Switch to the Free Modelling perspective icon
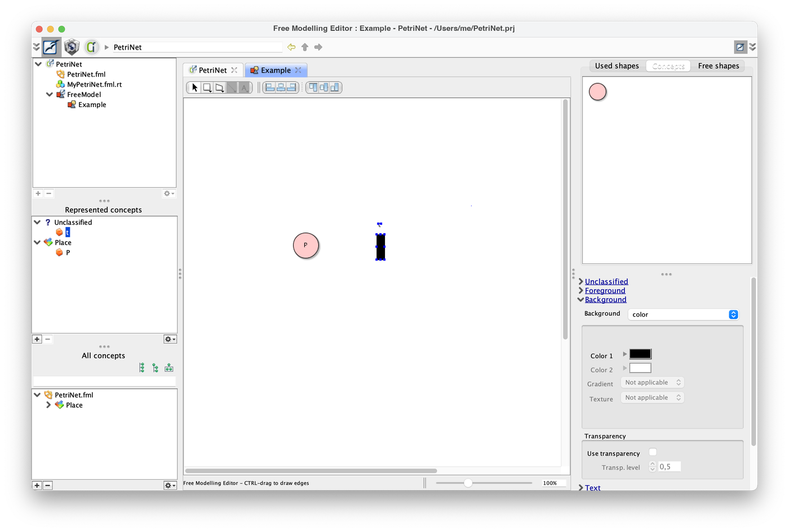This screenshot has height=532, width=789. 51,47
